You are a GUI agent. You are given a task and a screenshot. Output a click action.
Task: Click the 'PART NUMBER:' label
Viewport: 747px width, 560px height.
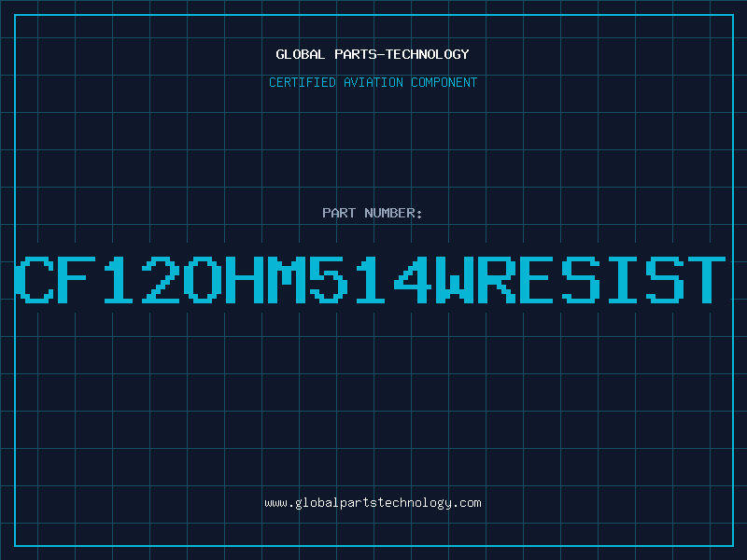tap(373, 213)
